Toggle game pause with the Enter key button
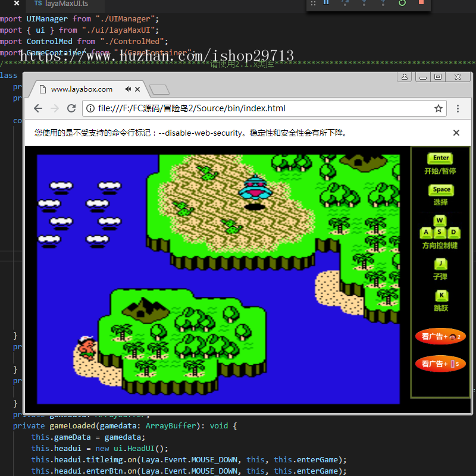This screenshot has width=476, height=476. pyautogui.click(x=440, y=158)
